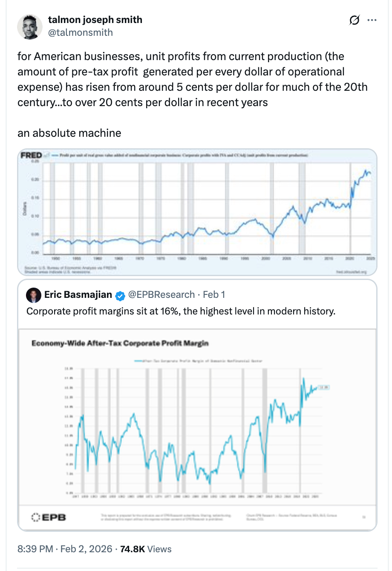Click the EPB logo below the bottom chart
This screenshot has width=392, height=571.
click(x=49, y=517)
